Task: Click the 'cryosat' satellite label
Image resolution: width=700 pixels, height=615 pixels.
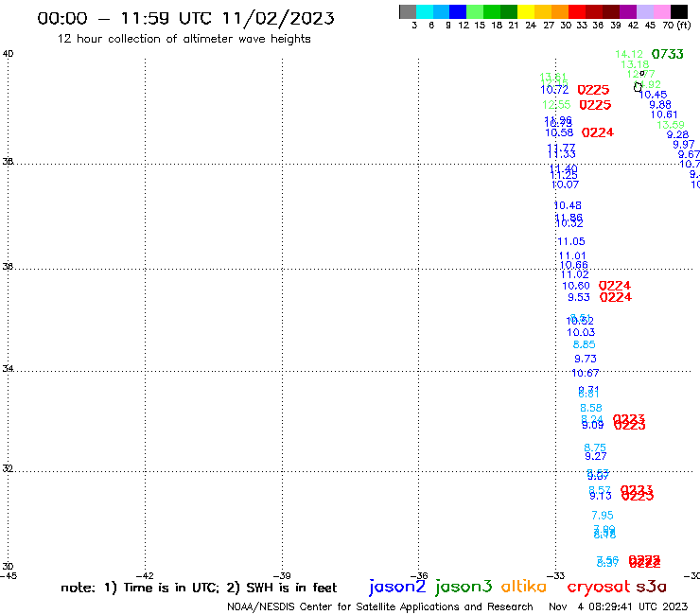Action: 598,587
